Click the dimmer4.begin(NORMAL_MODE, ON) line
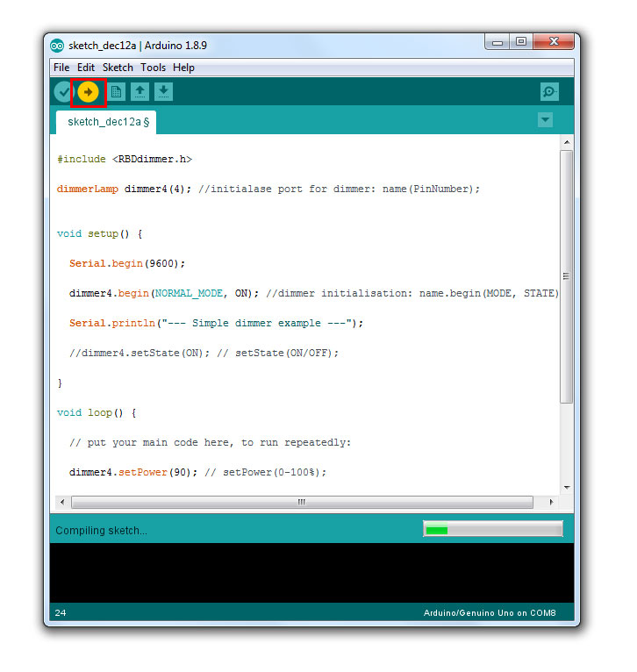637x672 pixels. point(314,294)
